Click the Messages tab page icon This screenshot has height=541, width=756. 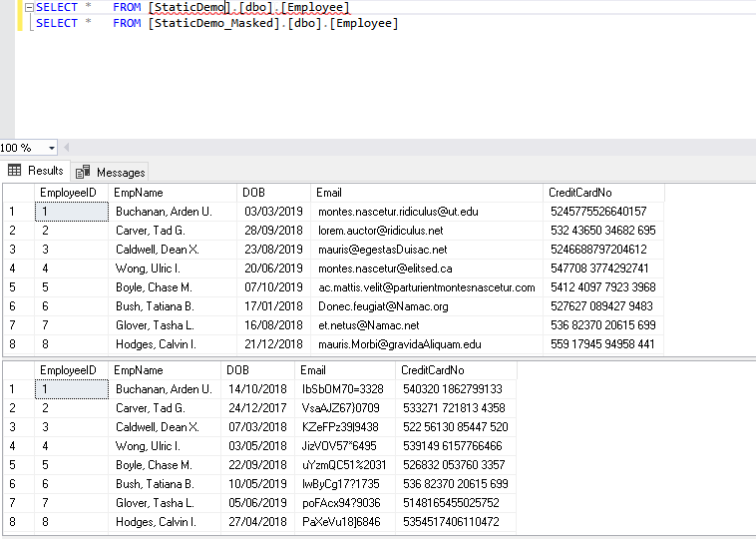(83, 172)
